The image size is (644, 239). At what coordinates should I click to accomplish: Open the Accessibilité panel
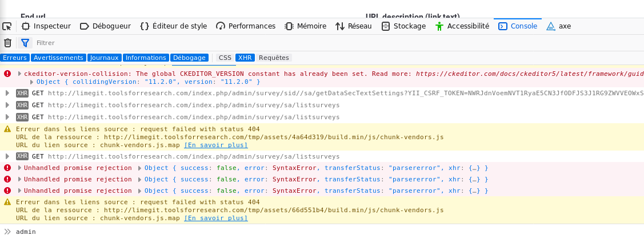462,26
